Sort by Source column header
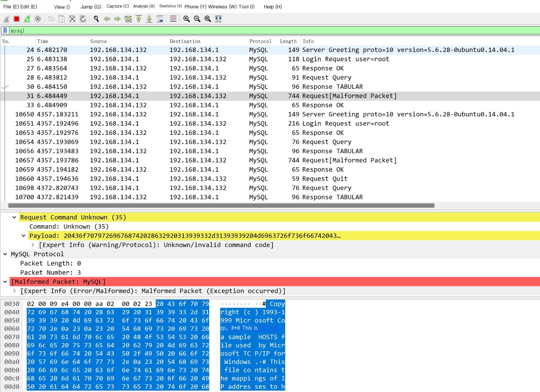This screenshot has height=392, width=540. 128,41
